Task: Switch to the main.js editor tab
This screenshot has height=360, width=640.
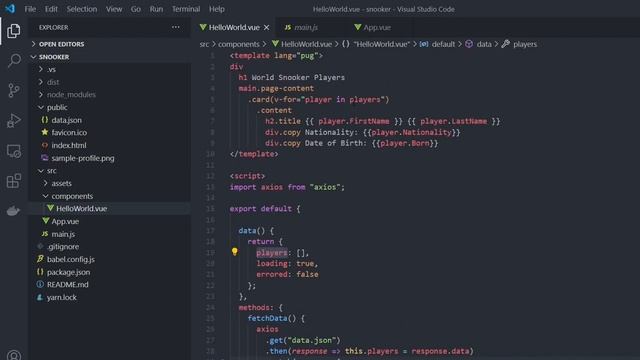Action: pyautogui.click(x=310, y=27)
